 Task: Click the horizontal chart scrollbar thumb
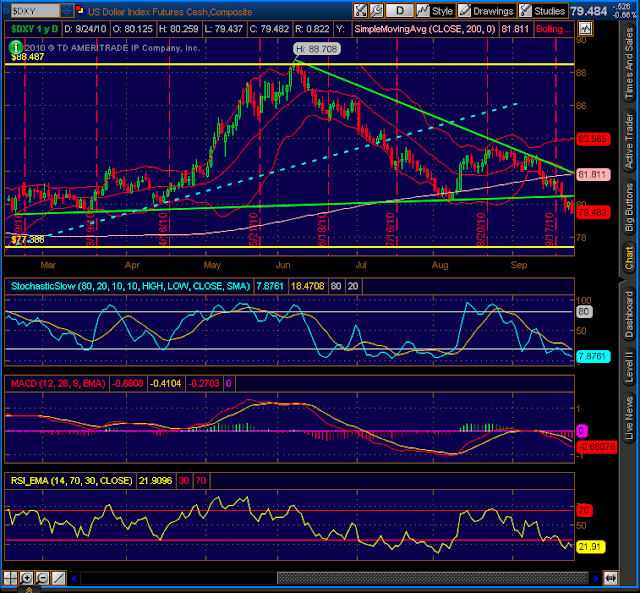pos(433,578)
